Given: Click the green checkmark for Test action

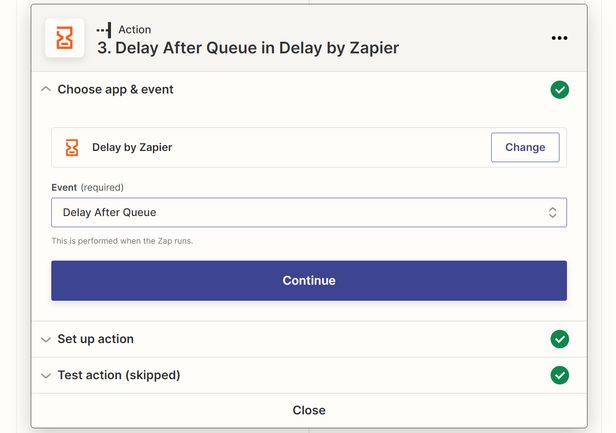Looking at the screenshot, I should [x=560, y=375].
